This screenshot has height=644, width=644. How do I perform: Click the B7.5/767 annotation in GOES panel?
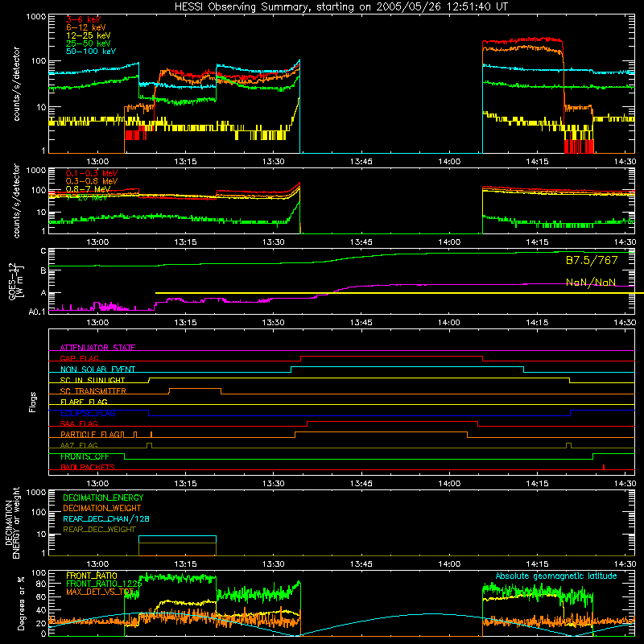(592, 260)
